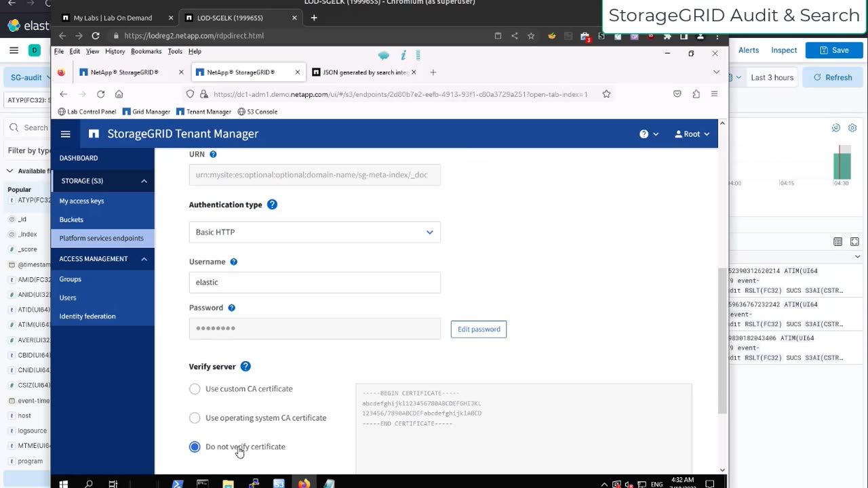Image resolution: width=868 pixels, height=488 pixels.
Task: Open the S3 Console bookmark
Action: 257,112
